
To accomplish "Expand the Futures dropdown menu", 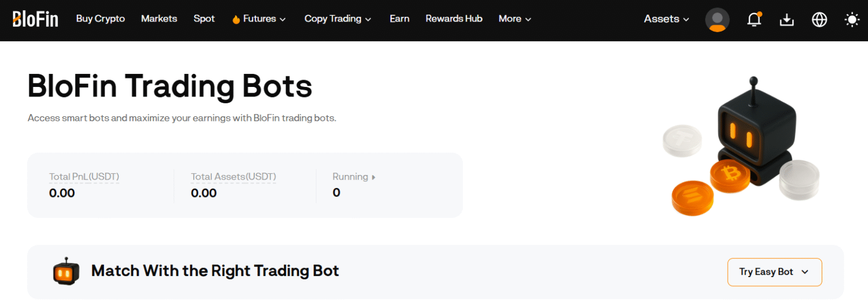I will coord(259,19).
